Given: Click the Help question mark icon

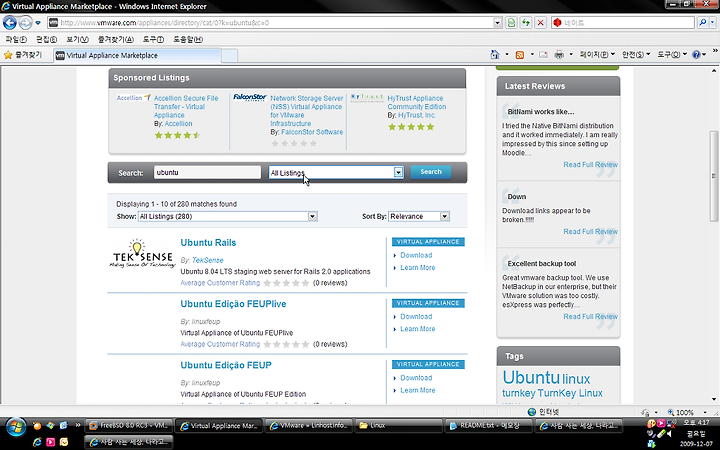Looking at the screenshot, I should point(697,55).
